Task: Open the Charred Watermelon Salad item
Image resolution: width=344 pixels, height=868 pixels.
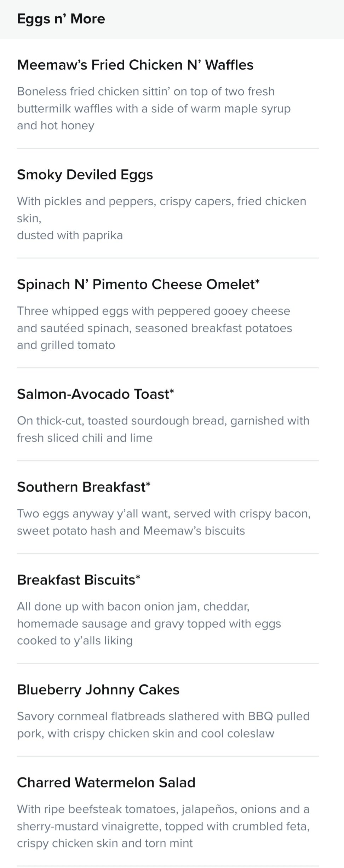Action: 106,782
